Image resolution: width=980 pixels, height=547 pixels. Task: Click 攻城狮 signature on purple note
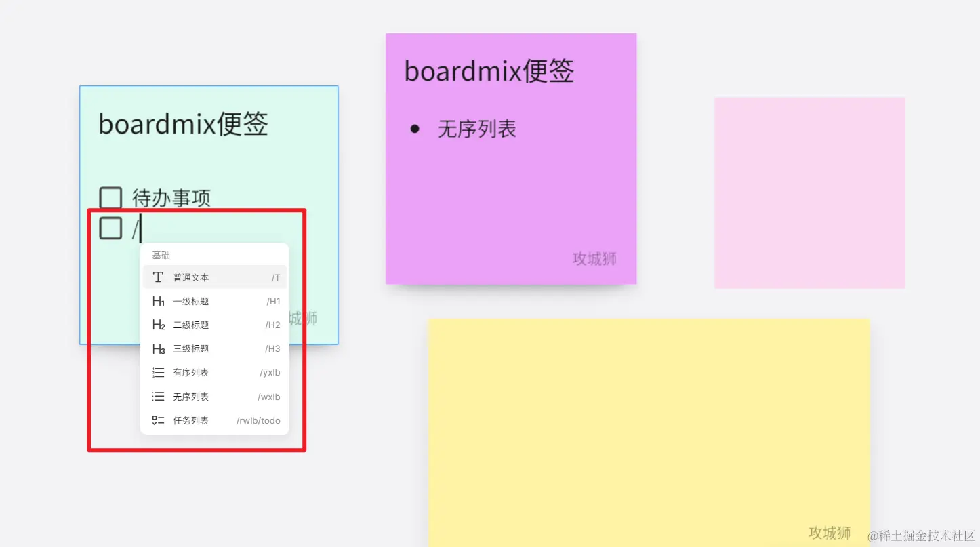[x=594, y=258]
